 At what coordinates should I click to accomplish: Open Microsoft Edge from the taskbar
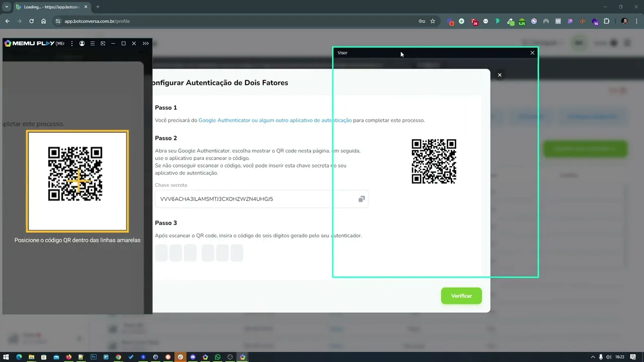point(19,357)
